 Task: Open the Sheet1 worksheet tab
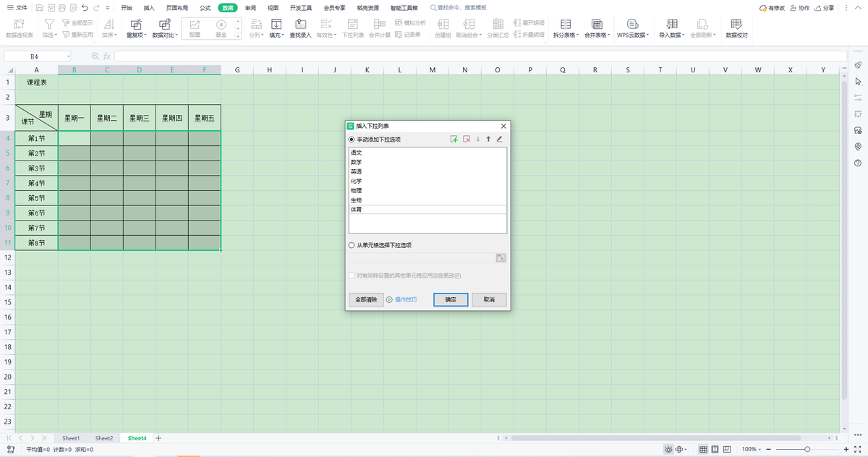(x=71, y=438)
